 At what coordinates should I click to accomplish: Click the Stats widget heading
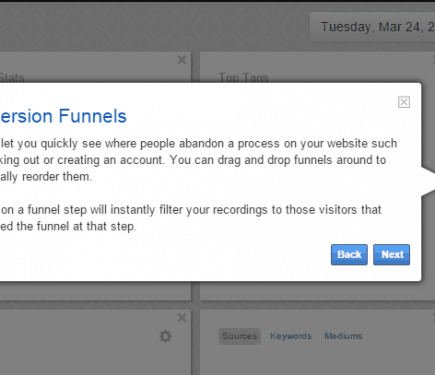tap(12, 78)
